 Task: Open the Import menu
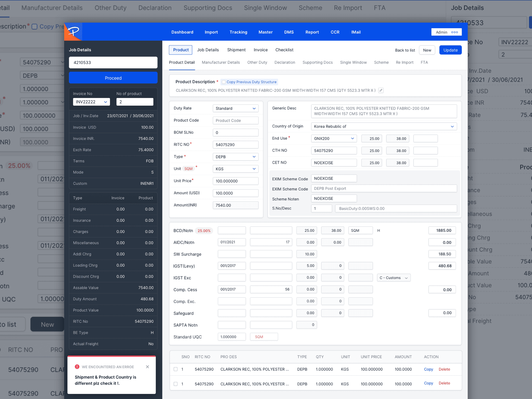point(211,32)
